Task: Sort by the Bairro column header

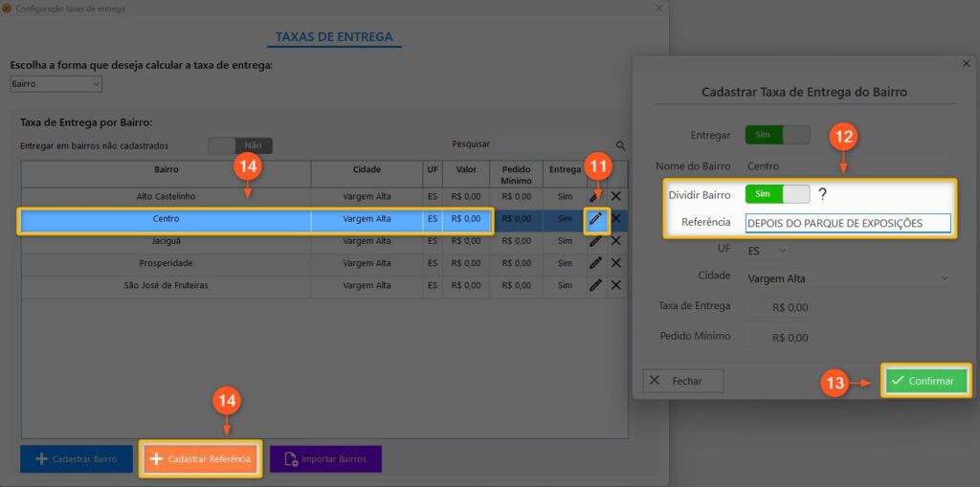Action: tap(166, 170)
